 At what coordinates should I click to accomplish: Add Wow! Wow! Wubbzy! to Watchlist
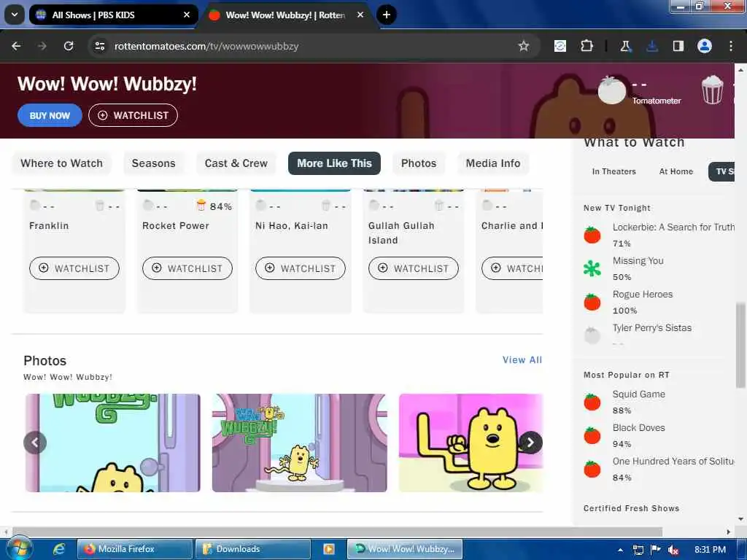(133, 115)
